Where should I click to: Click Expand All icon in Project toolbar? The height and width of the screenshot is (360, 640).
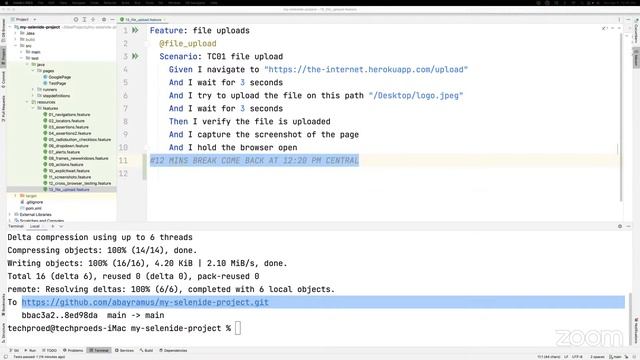84,20
